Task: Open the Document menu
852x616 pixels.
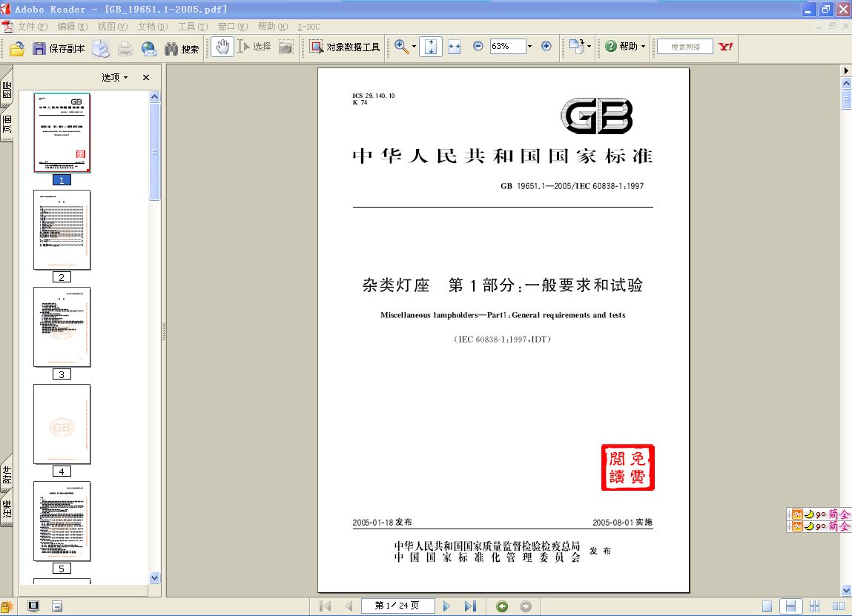Action: click(152, 26)
